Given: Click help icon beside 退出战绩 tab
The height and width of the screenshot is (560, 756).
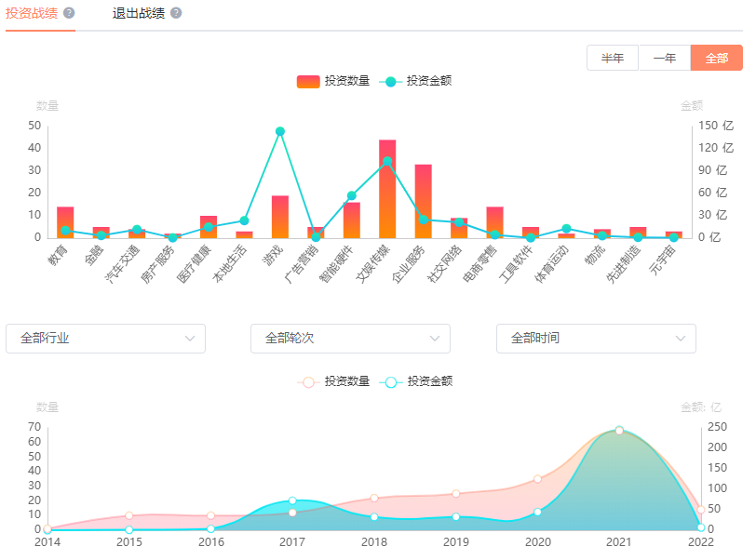Looking at the screenshot, I should (x=176, y=14).
